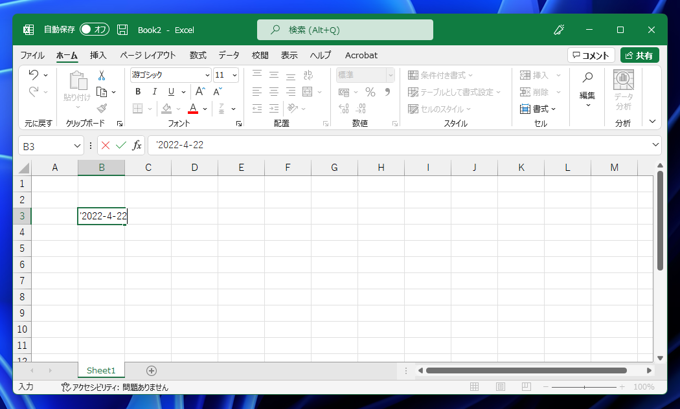Open the コメント comments button
Screen dimensions: 680x409
coord(590,56)
